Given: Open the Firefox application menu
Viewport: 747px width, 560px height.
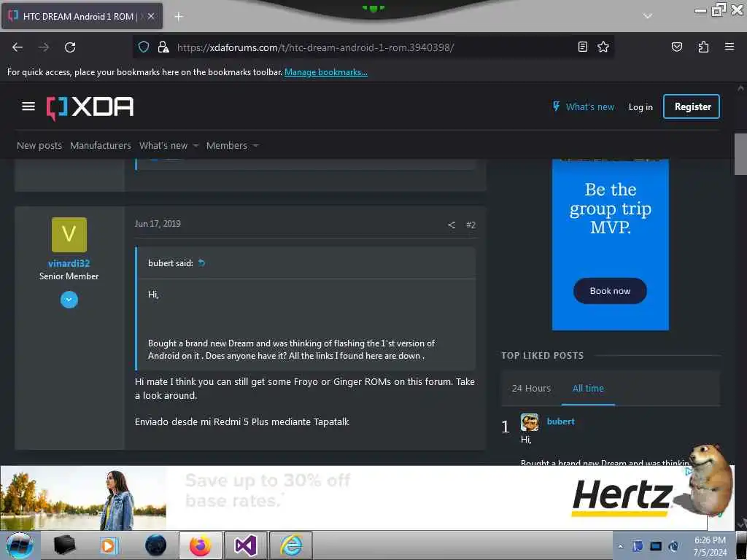Looking at the screenshot, I should (729, 47).
